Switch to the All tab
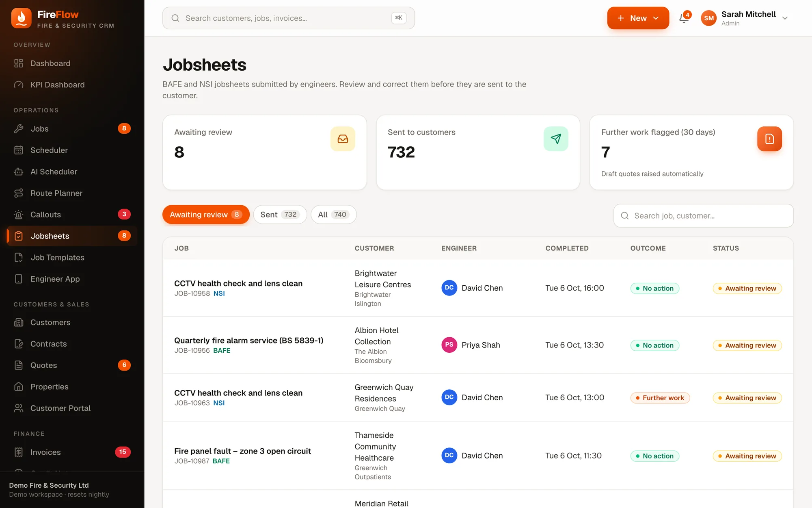The height and width of the screenshot is (508, 812). [333, 215]
